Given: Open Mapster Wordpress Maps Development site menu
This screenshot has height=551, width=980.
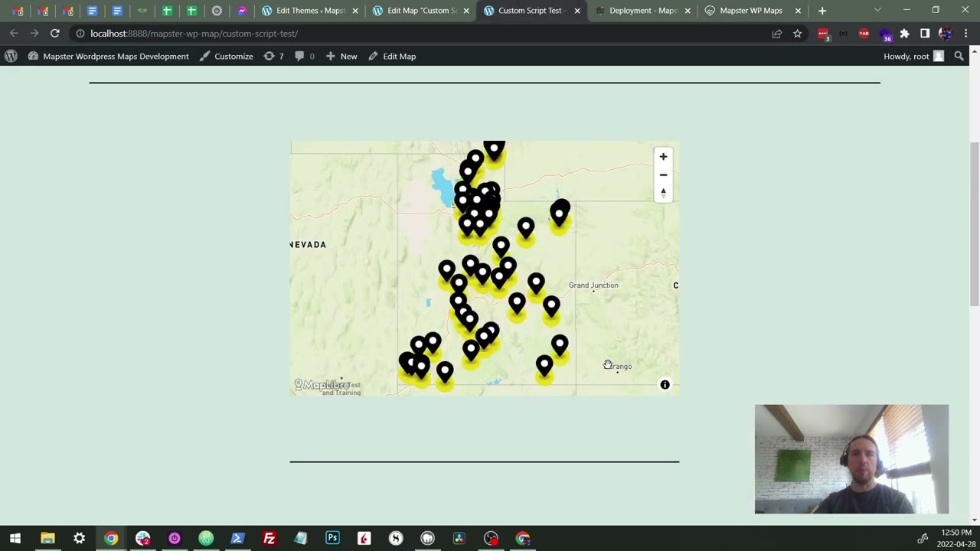Looking at the screenshot, I should click(108, 56).
